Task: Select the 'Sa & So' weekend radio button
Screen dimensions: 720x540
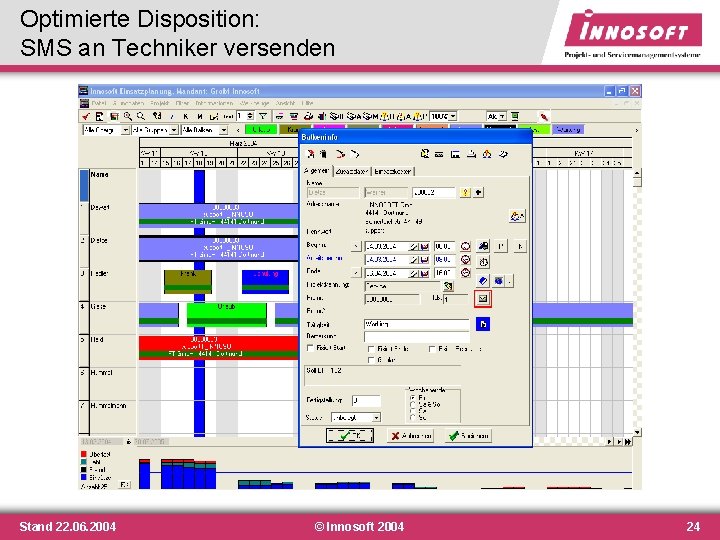Action: point(413,405)
